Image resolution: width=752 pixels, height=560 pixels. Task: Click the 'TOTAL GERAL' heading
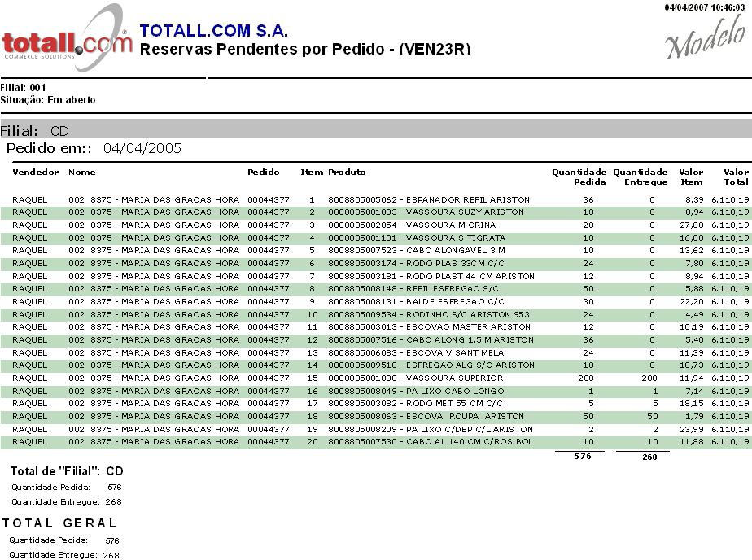click(x=59, y=523)
